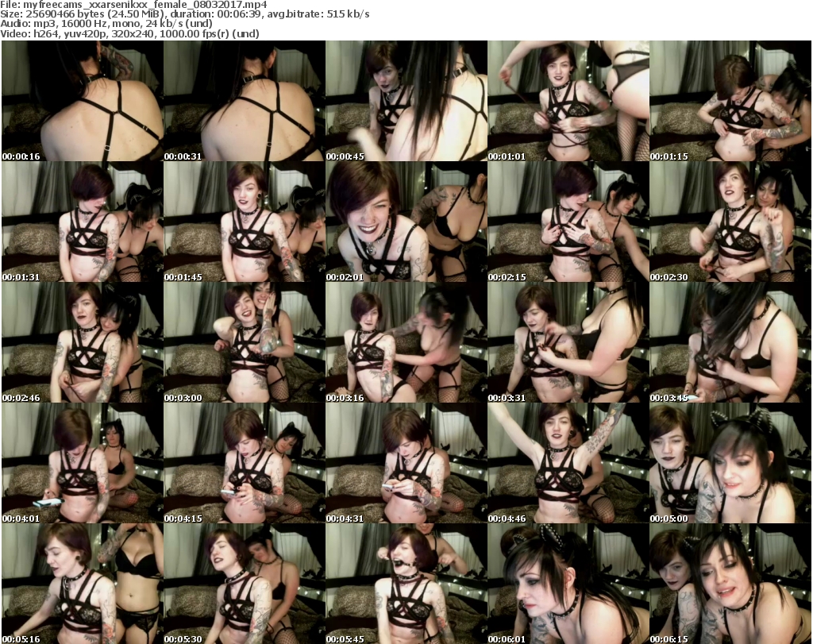
Task: Select the frame stamped 00:00:45
Action: (406, 101)
